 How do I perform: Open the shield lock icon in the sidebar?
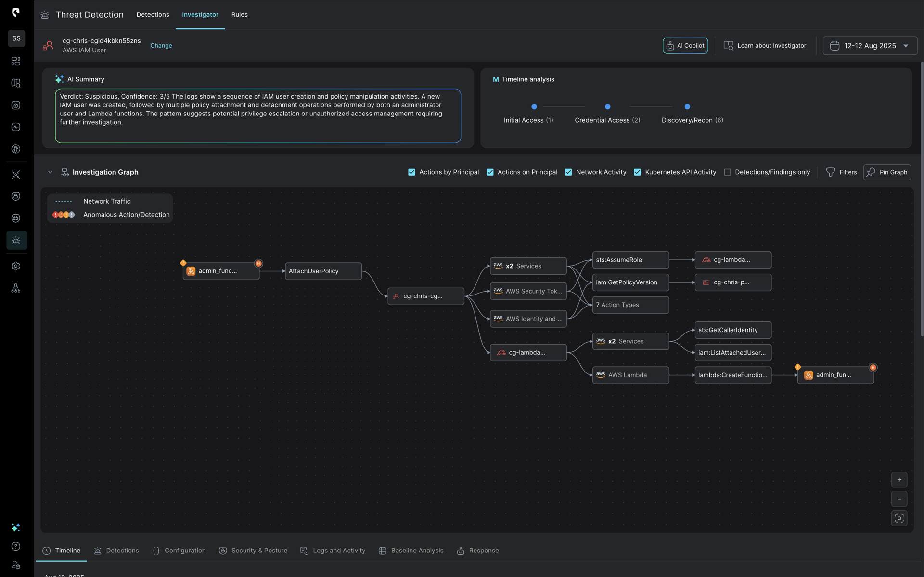click(x=16, y=196)
